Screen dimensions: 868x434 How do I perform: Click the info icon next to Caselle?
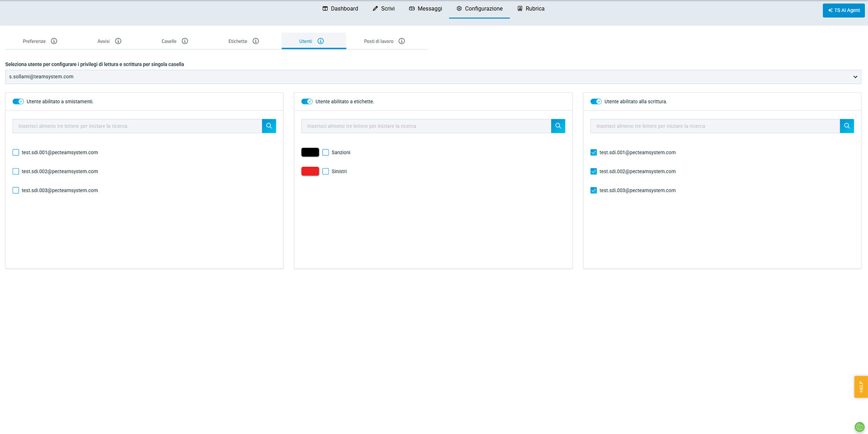[185, 41]
